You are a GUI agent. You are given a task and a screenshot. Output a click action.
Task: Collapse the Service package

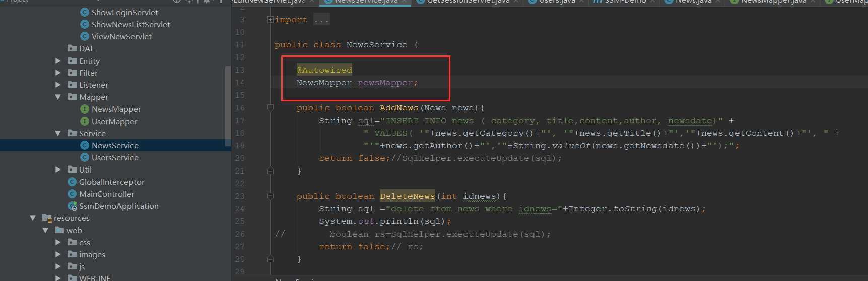[x=58, y=133]
